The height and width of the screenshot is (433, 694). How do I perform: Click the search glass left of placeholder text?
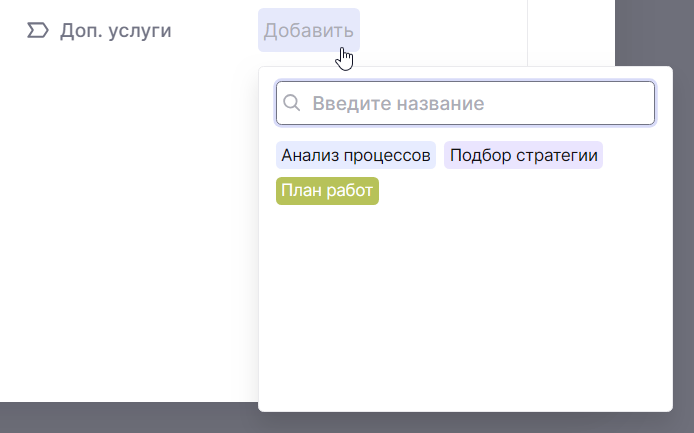point(292,103)
